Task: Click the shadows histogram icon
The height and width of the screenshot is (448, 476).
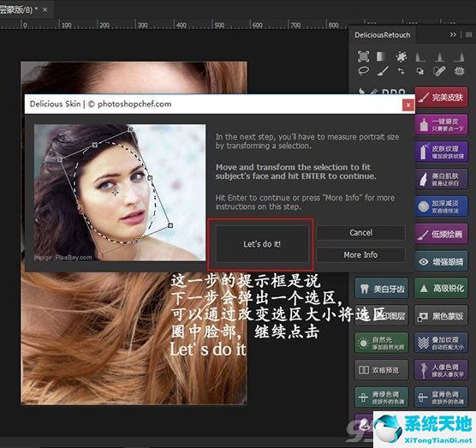Action: (420, 57)
